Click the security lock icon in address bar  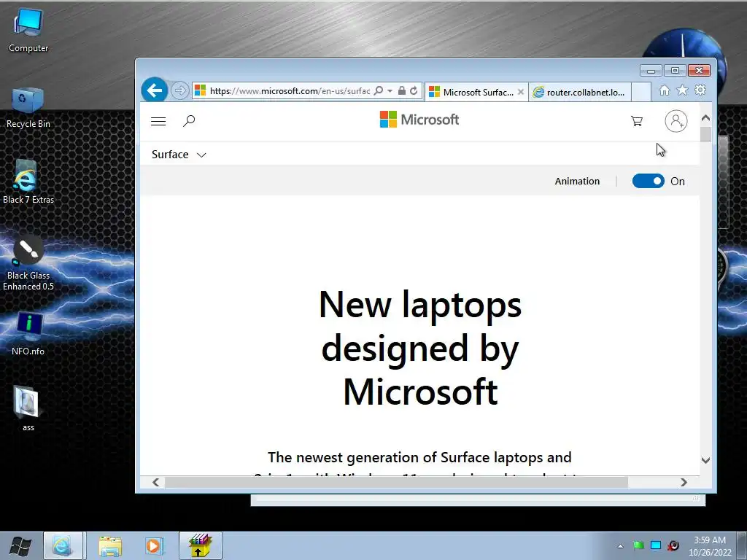point(402,90)
